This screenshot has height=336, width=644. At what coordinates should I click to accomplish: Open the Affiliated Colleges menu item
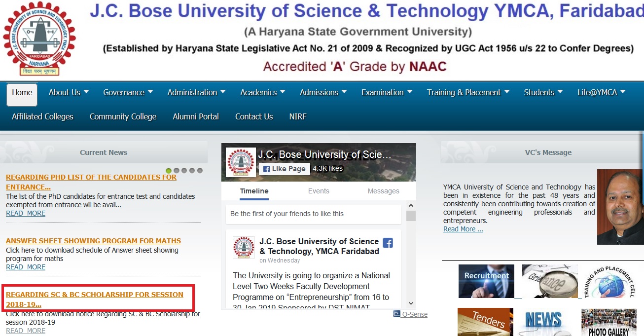42,116
